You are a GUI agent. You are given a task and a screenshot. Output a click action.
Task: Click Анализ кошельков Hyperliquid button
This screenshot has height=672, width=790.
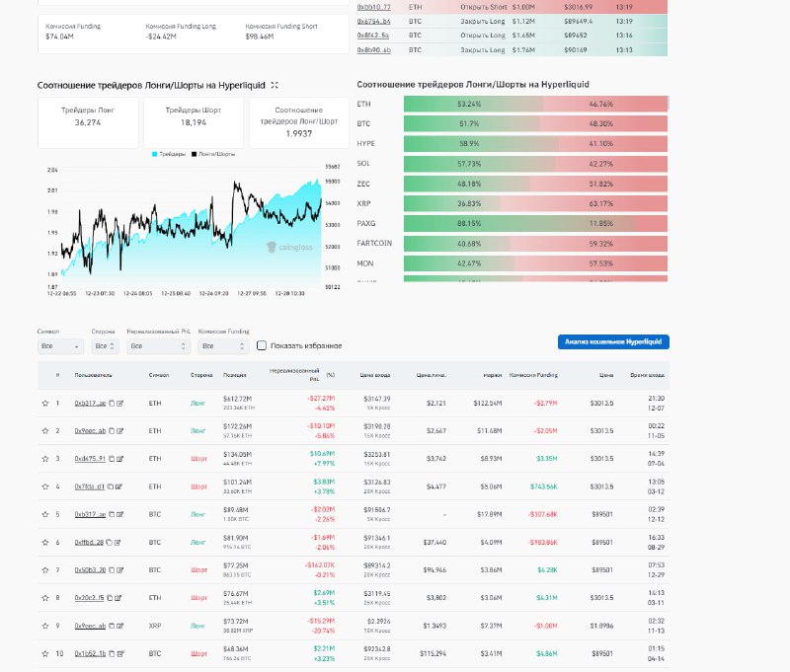click(x=614, y=342)
